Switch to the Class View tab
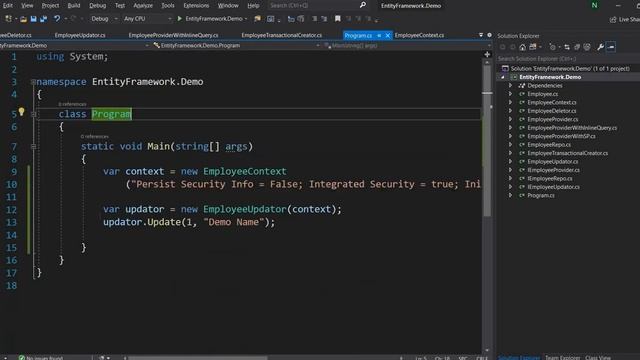Viewport: 640px width, 360px height. coord(598,358)
